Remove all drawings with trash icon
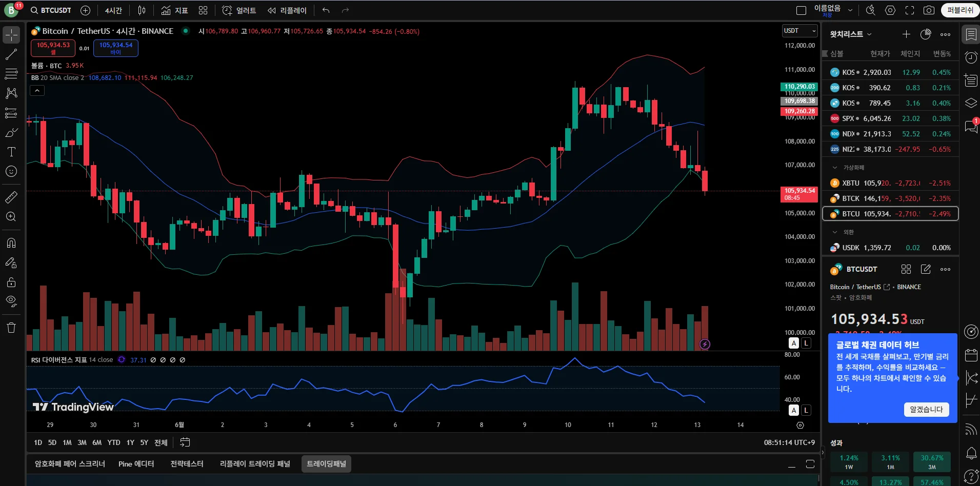980x486 pixels. click(11, 328)
